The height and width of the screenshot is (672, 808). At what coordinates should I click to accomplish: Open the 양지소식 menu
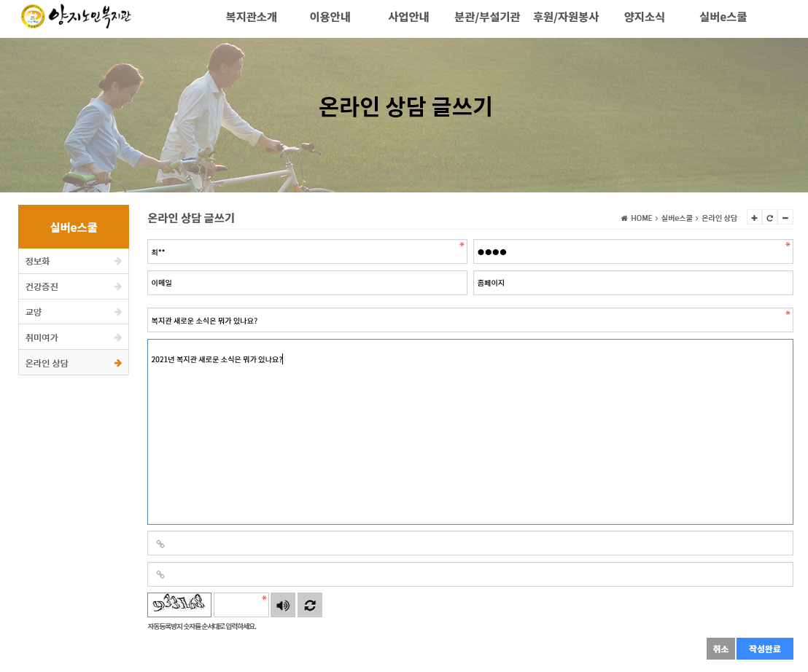click(644, 17)
